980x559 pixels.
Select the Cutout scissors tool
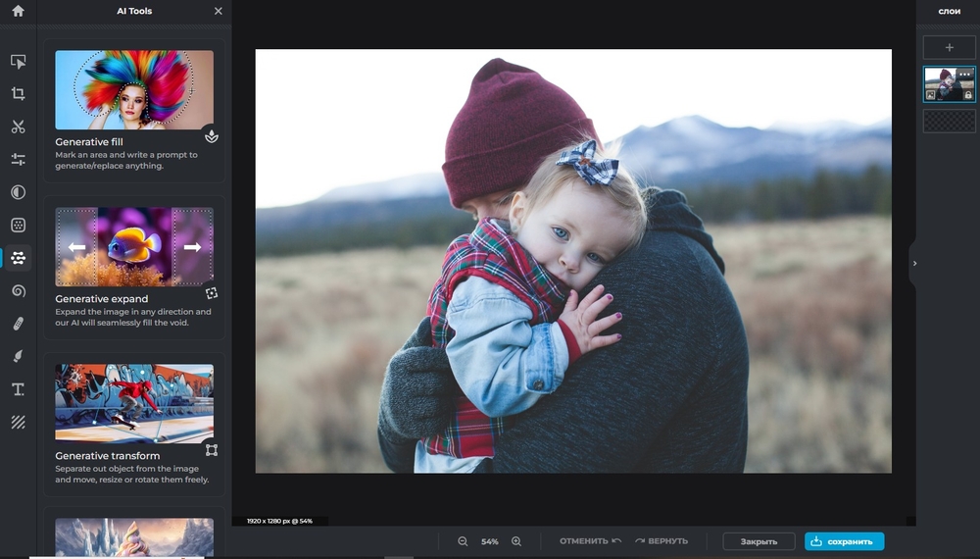point(18,127)
